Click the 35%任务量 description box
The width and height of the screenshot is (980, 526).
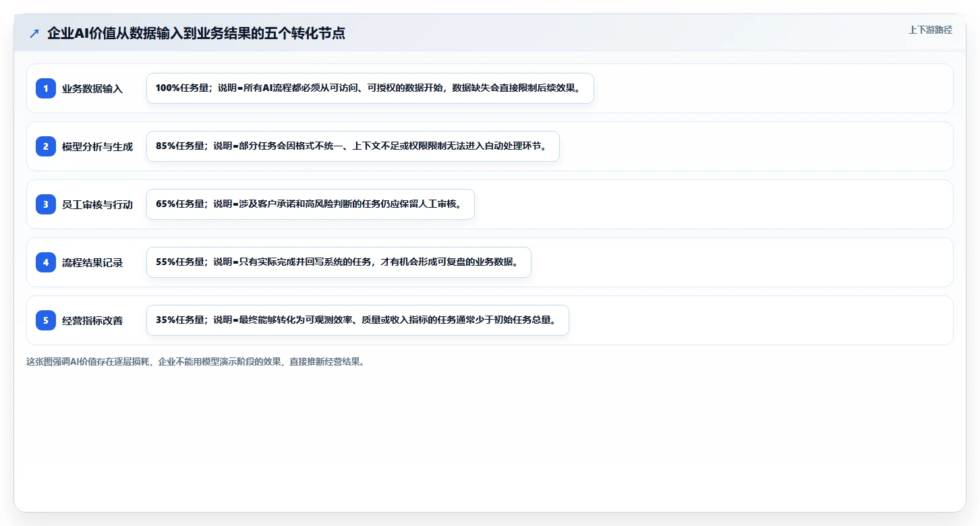click(x=357, y=320)
